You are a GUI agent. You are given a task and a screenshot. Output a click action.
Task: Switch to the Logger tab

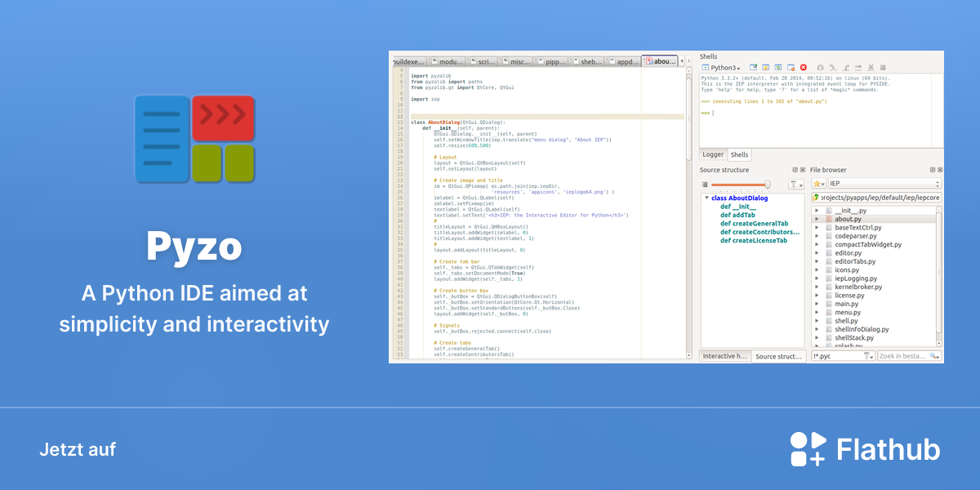pyautogui.click(x=713, y=154)
